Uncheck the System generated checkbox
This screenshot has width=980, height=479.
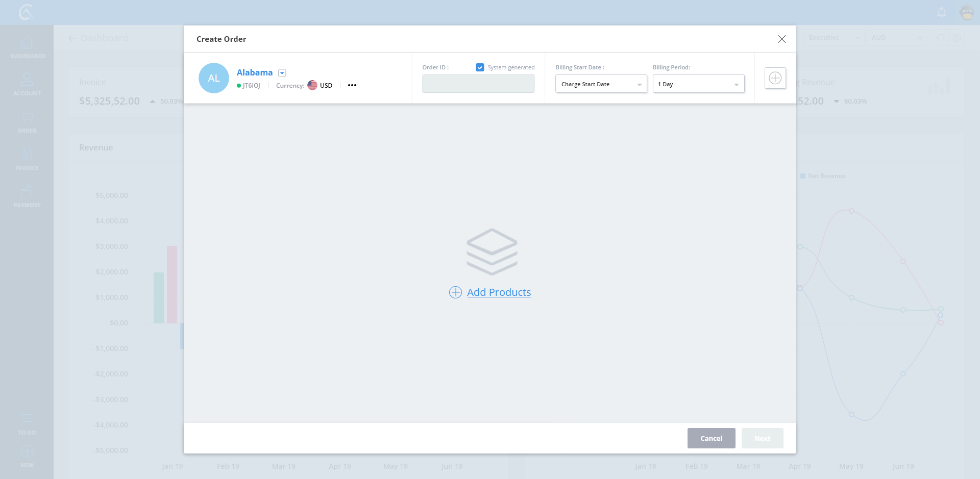(480, 67)
